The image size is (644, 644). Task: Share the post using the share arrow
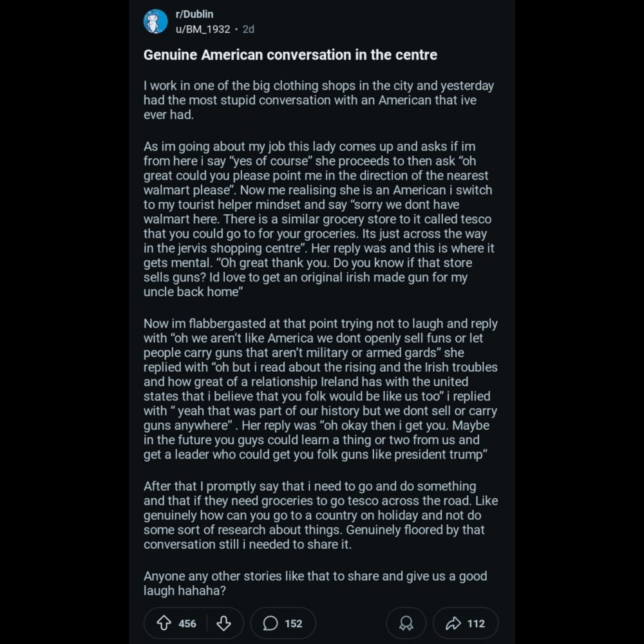[453, 623]
